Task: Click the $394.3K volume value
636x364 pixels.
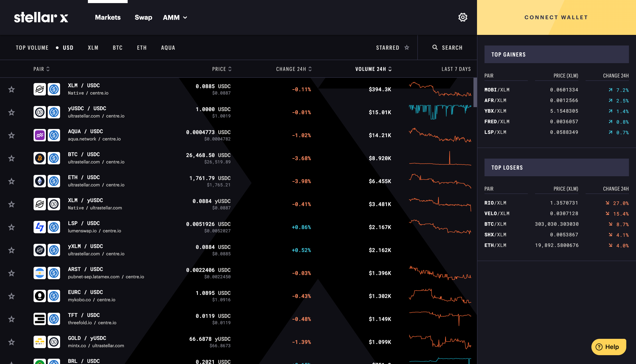Action: point(380,89)
